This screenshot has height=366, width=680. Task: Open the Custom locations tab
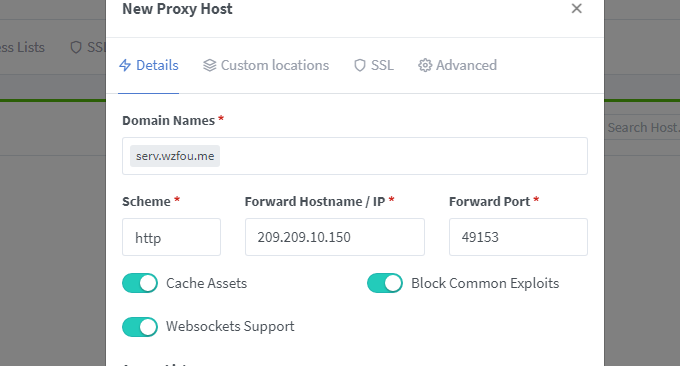pos(266,65)
